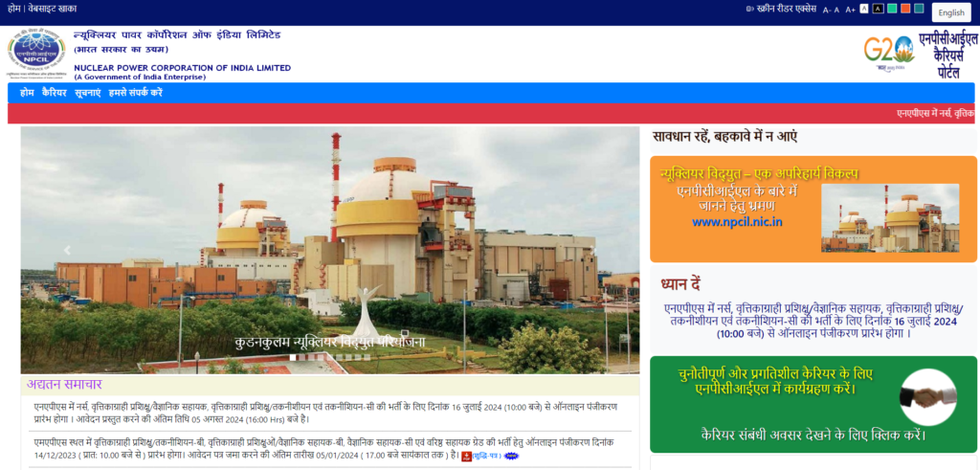Image resolution: width=980 pixels, height=470 pixels.
Task: Choose the teal color theme swatch
Action: (919, 8)
